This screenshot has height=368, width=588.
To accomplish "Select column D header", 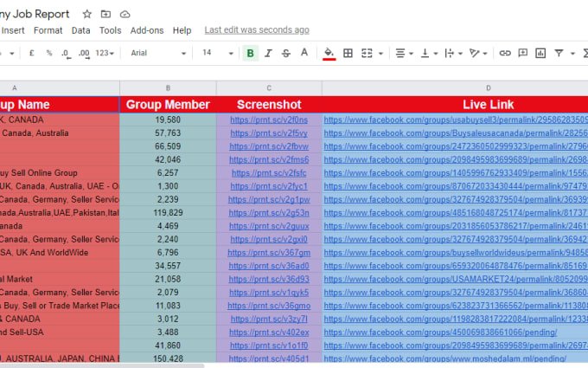I will coord(455,87).
